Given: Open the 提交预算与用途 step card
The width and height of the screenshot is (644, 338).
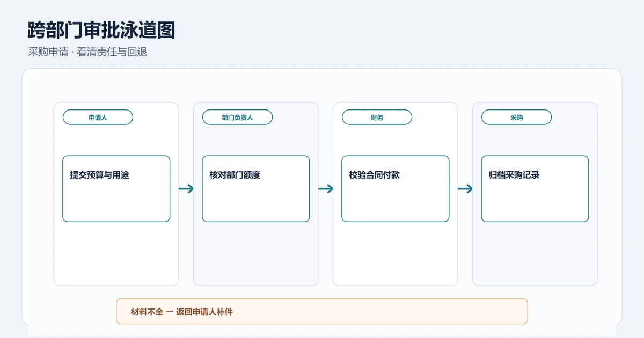Looking at the screenshot, I should click(116, 189).
